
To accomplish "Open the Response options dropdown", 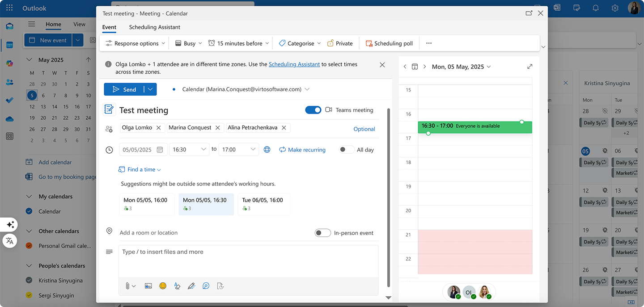I will coord(135,43).
